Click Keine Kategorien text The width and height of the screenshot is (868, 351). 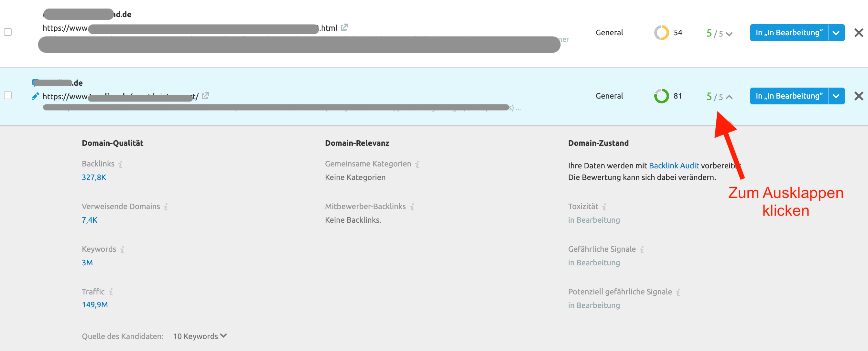pyautogui.click(x=355, y=177)
